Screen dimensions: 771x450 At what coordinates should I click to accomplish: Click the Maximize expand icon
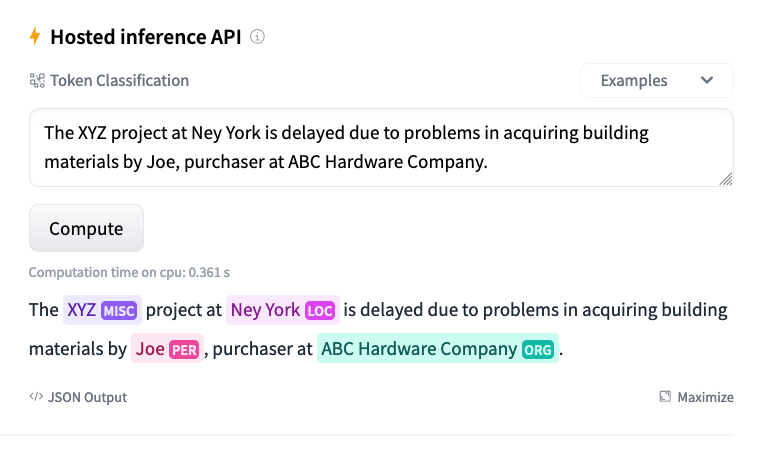coord(665,396)
